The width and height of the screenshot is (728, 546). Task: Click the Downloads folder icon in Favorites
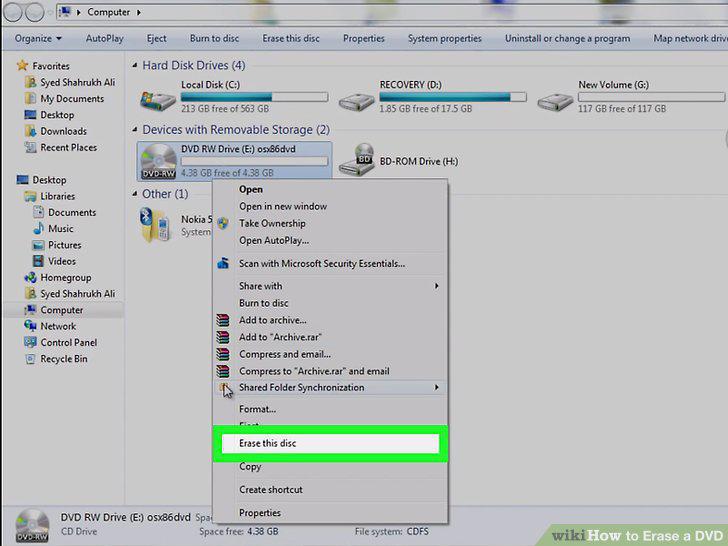pos(30,131)
